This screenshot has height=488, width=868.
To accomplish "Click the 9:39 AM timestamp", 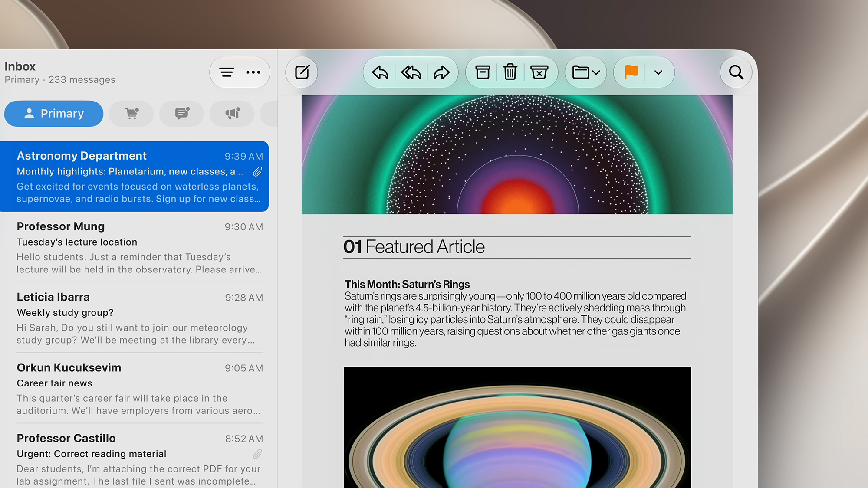I will [x=243, y=156].
